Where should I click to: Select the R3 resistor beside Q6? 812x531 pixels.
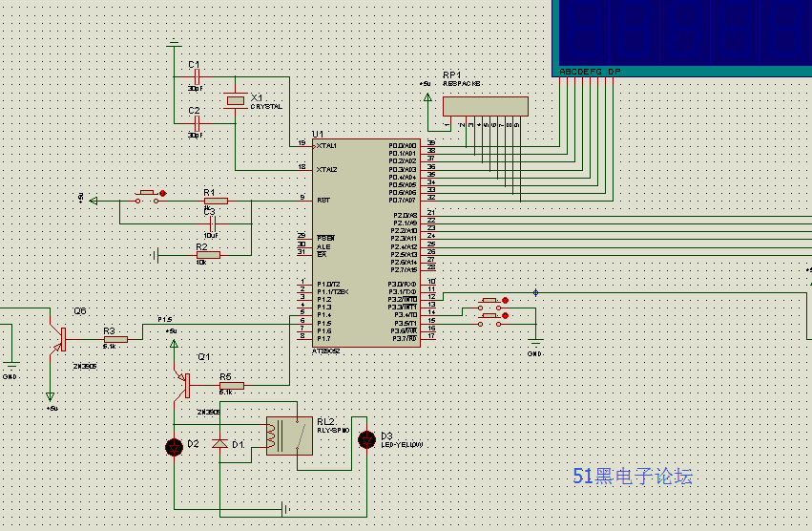(x=115, y=340)
